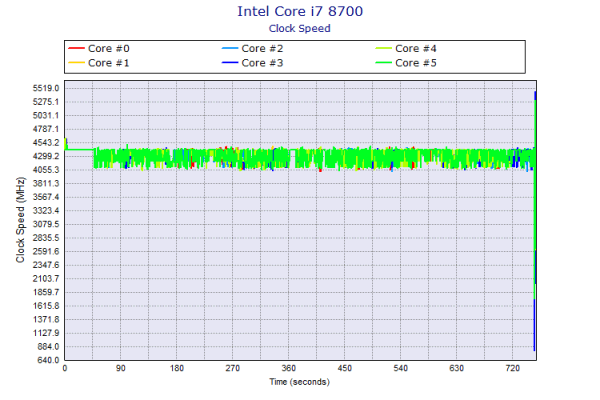This screenshot has height=400, width=600.
Task: Click the Core #4 yellow-green legend line
Action: coord(383,48)
